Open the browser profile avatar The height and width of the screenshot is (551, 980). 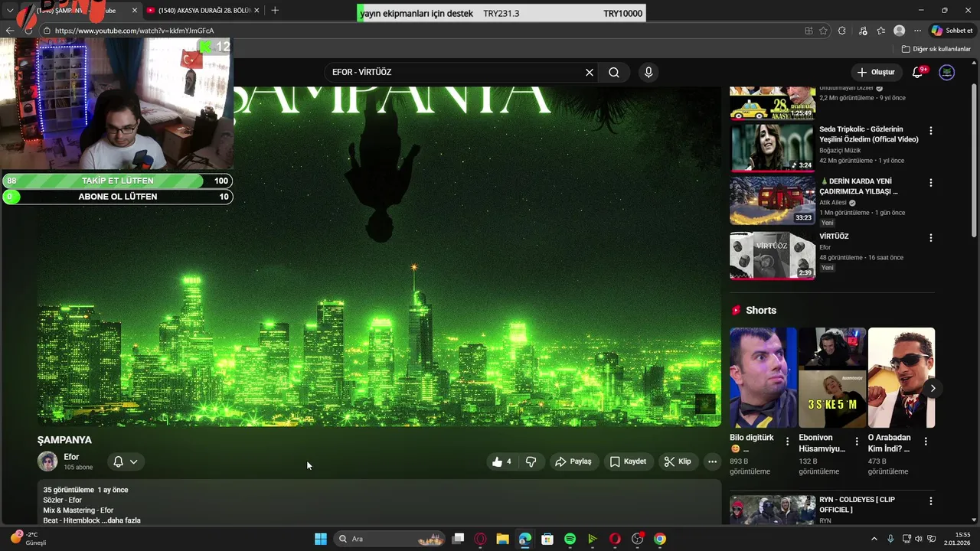tap(900, 31)
